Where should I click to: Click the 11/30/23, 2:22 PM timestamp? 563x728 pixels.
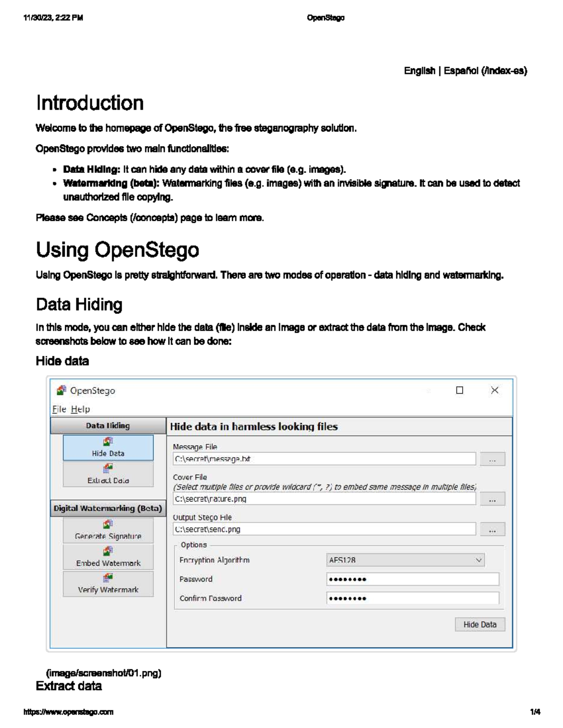[53, 18]
